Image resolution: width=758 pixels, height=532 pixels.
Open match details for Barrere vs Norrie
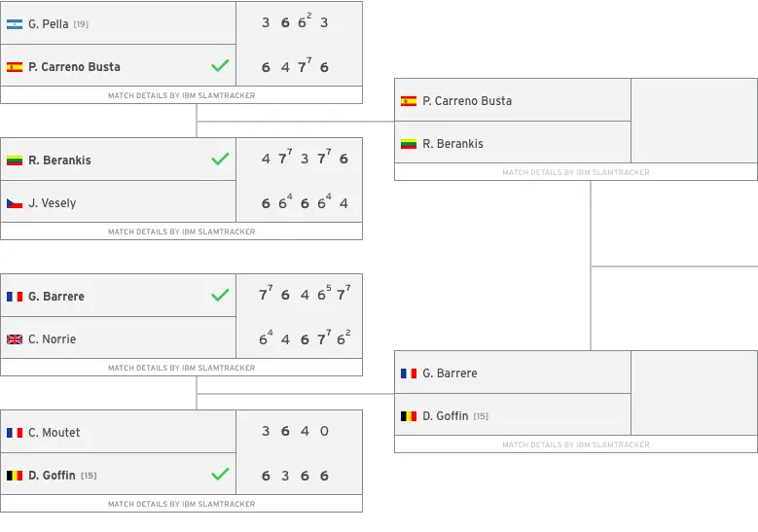pos(181,368)
